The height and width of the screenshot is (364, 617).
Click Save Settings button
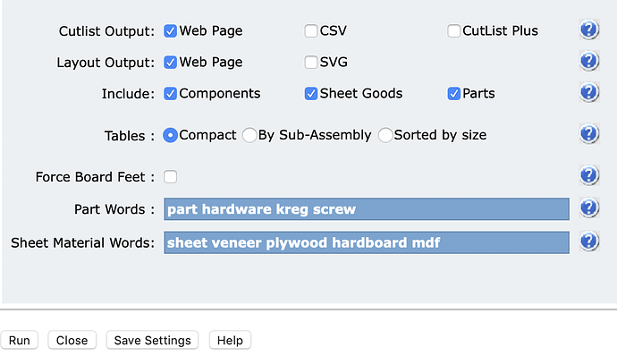click(x=152, y=340)
